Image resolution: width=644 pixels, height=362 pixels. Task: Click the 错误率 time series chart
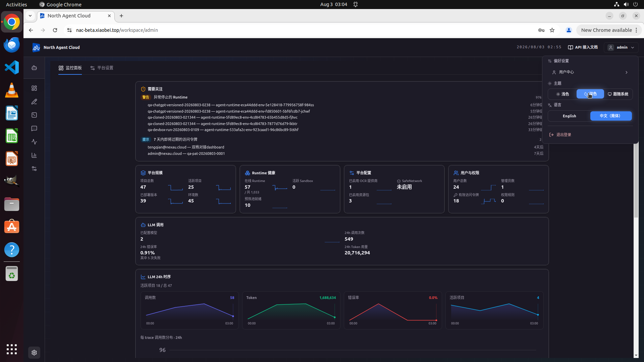[393, 310]
